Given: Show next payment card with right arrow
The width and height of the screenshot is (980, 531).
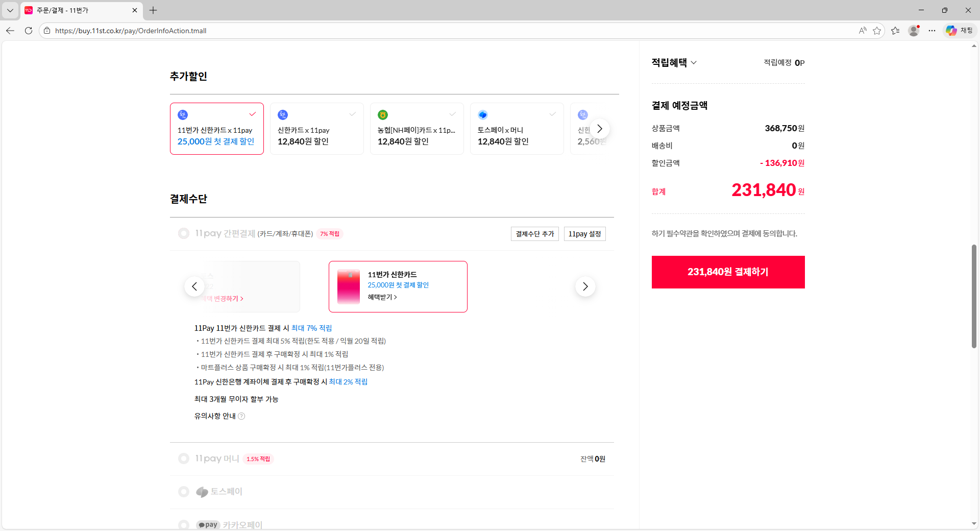Looking at the screenshot, I should (x=585, y=286).
